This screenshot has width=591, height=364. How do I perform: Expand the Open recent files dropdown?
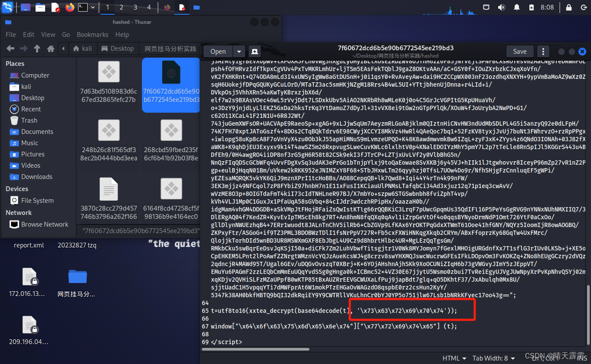coord(239,52)
